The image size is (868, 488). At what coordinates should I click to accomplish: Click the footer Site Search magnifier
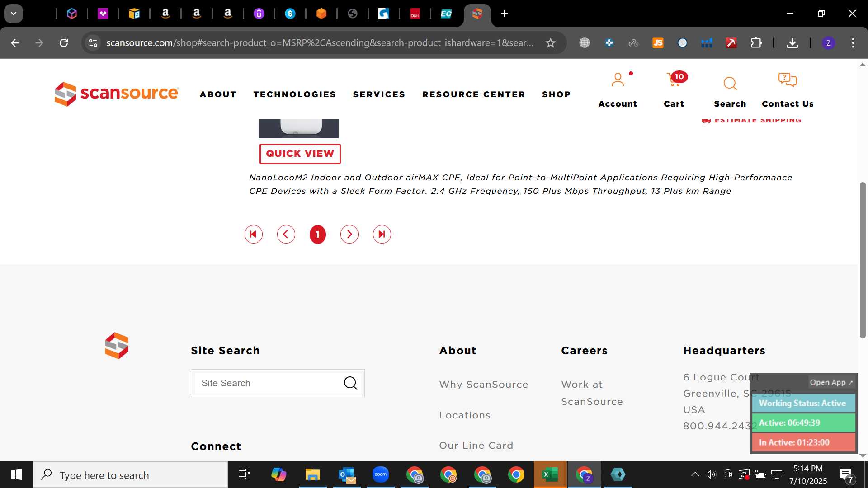pyautogui.click(x=350, y=383)
